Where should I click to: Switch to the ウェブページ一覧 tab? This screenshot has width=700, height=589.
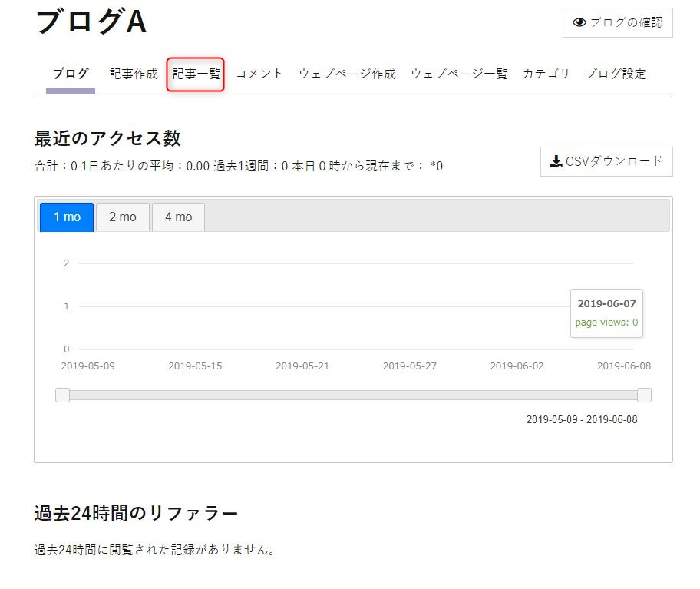pyautogui.click(x=459, y=74)
